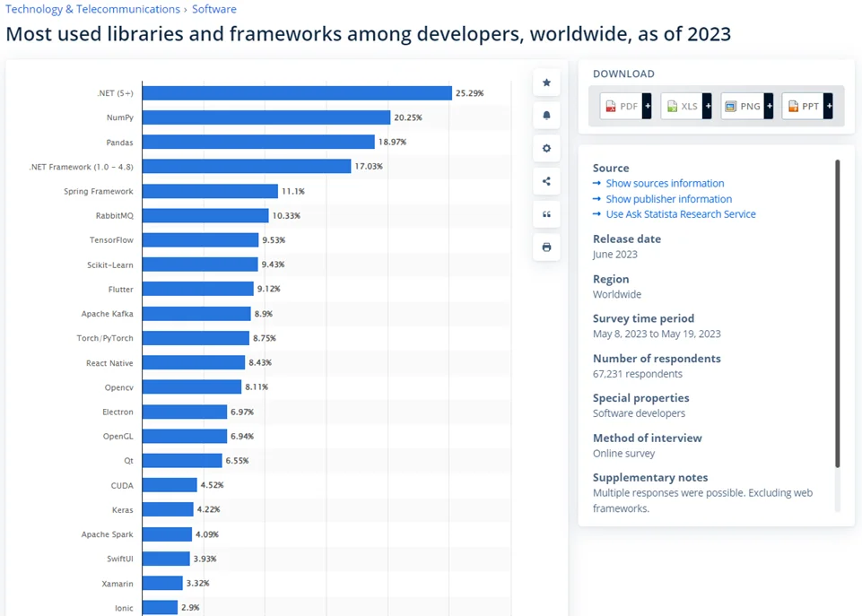Click the bell notification icon

pos(546,116)
